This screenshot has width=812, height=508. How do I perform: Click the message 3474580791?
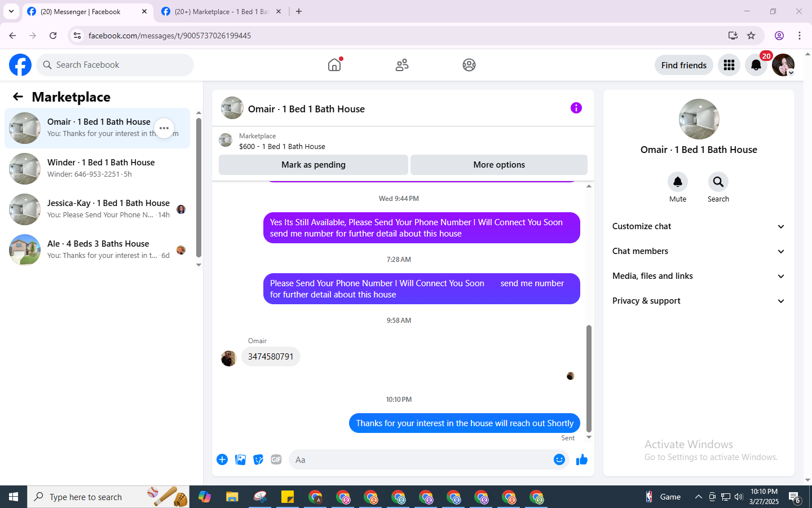(x=271, y=357)
